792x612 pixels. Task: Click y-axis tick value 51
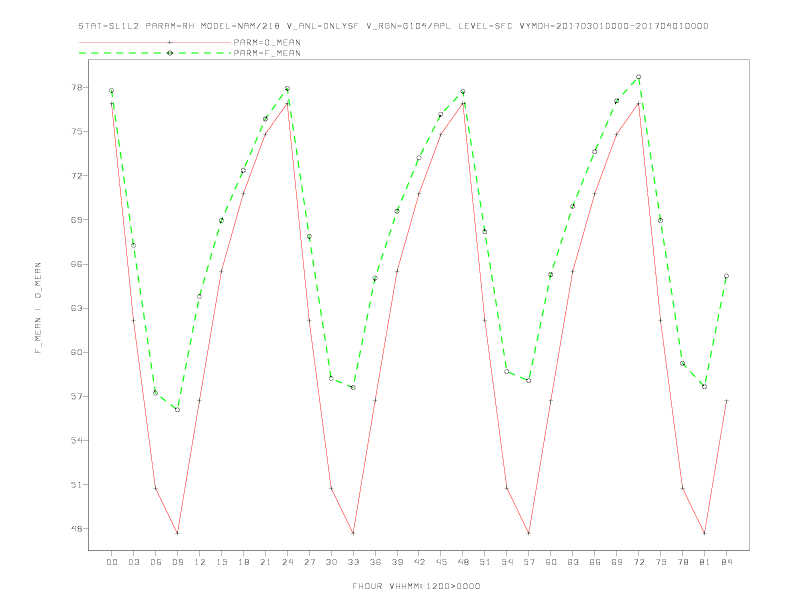(77, 485)
